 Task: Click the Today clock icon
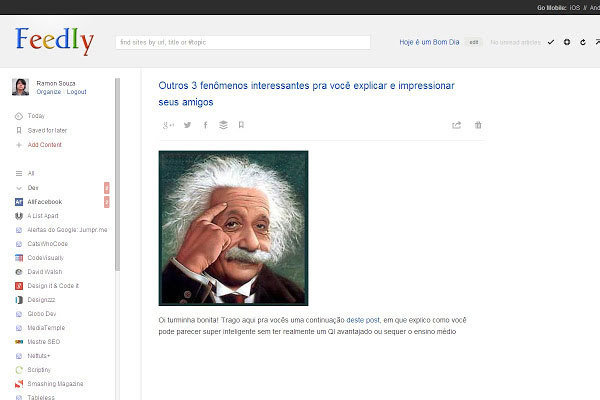pyautogui.click(x=18, y=116)
